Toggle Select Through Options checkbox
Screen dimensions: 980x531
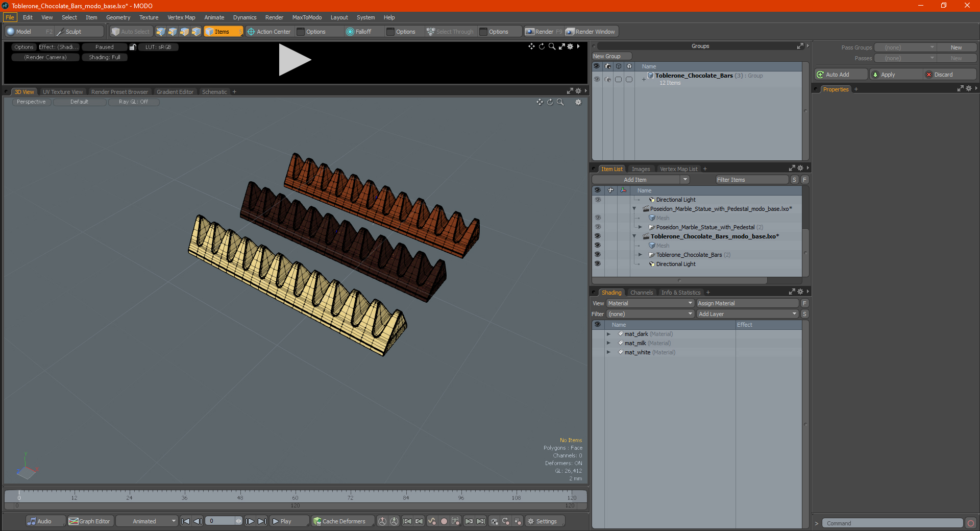pyautogui.click(x=483, y=32)
